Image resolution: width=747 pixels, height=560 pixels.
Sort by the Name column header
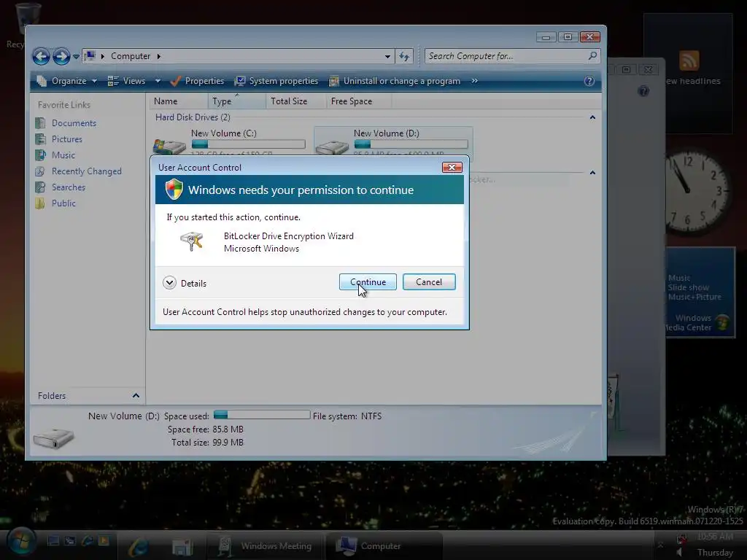pyautogui.click(x=179, y=101)
